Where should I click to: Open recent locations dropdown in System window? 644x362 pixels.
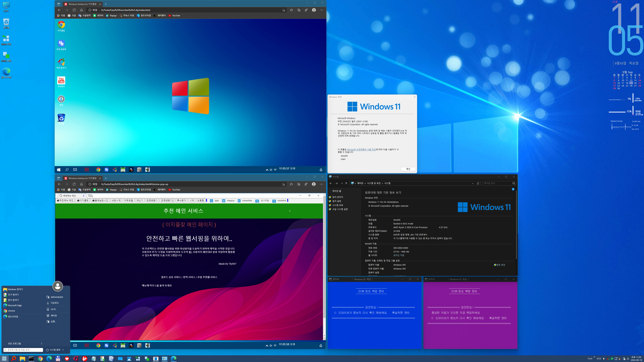coord(342,183)
